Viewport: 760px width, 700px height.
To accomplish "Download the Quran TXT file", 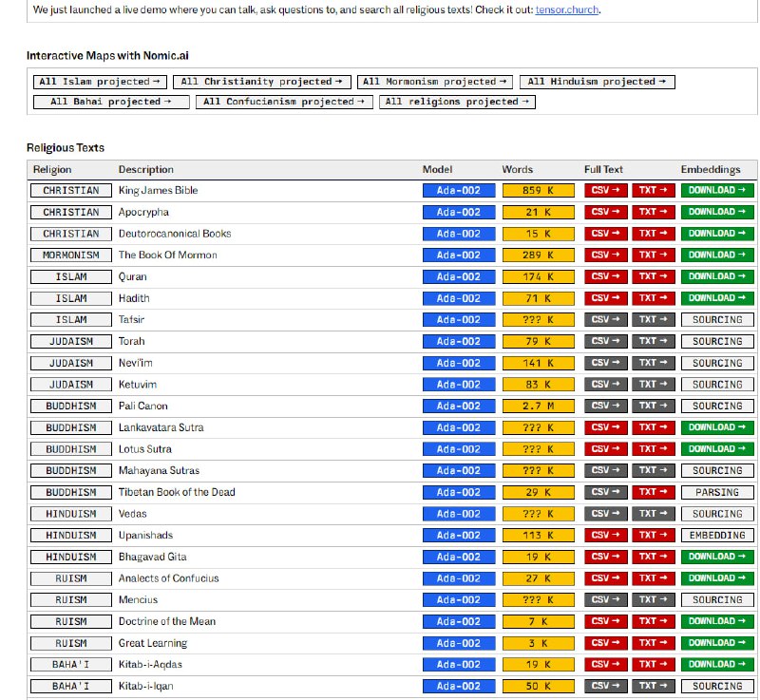I will (654, 276).
